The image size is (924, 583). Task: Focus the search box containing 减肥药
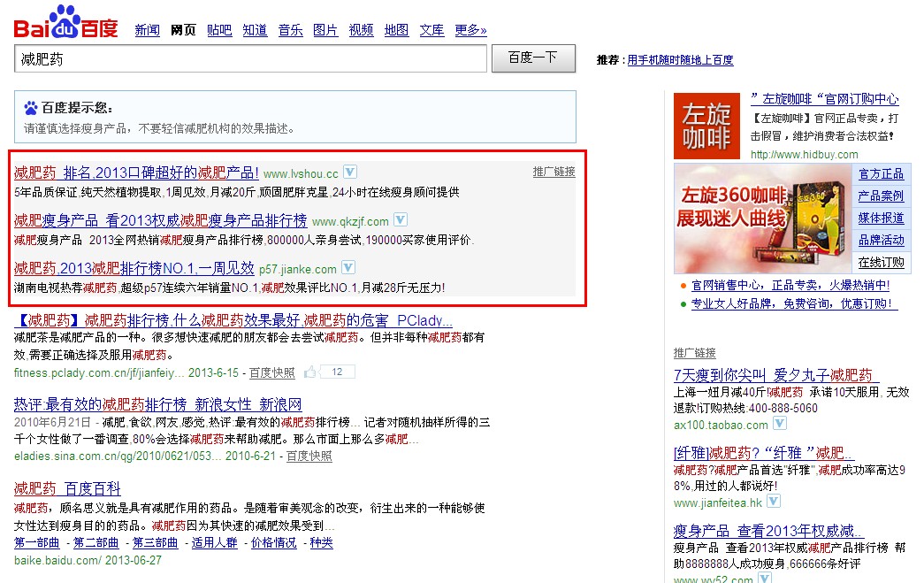250,59
